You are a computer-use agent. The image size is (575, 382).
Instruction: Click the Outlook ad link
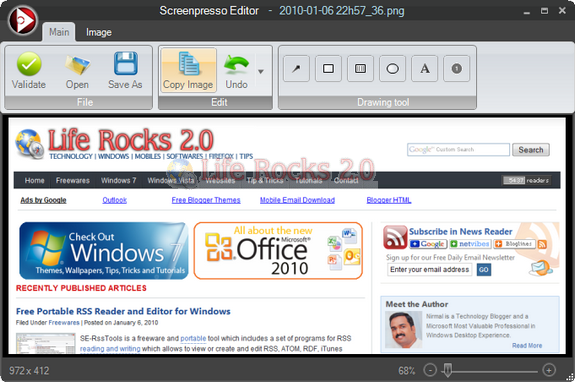click(x=114, y=200)
